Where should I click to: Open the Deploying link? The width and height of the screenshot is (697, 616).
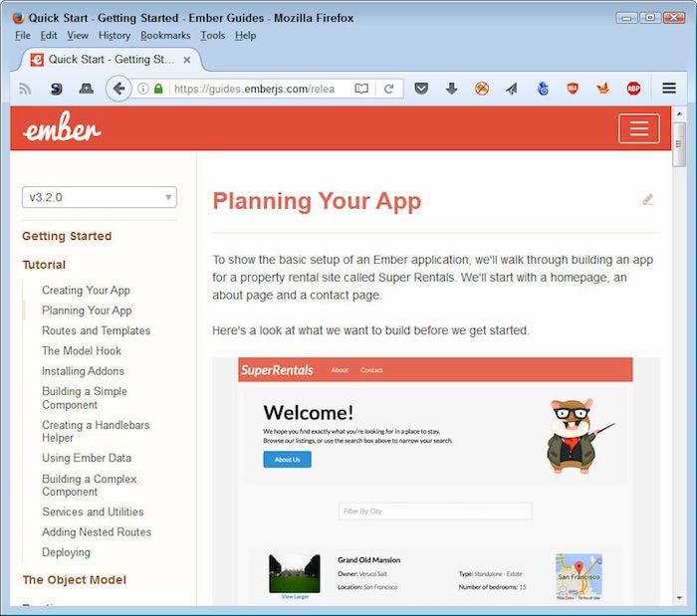(66, 552)
